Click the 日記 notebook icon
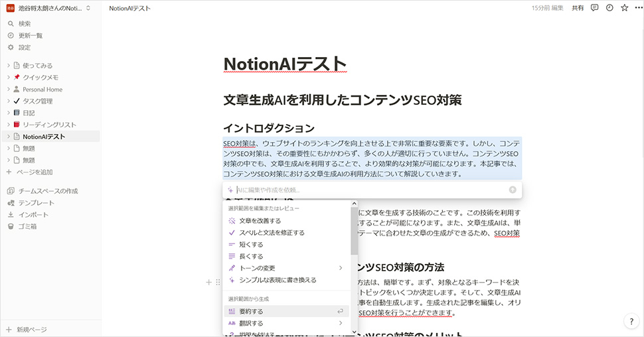644x337 pixels. tap(17, 113)
